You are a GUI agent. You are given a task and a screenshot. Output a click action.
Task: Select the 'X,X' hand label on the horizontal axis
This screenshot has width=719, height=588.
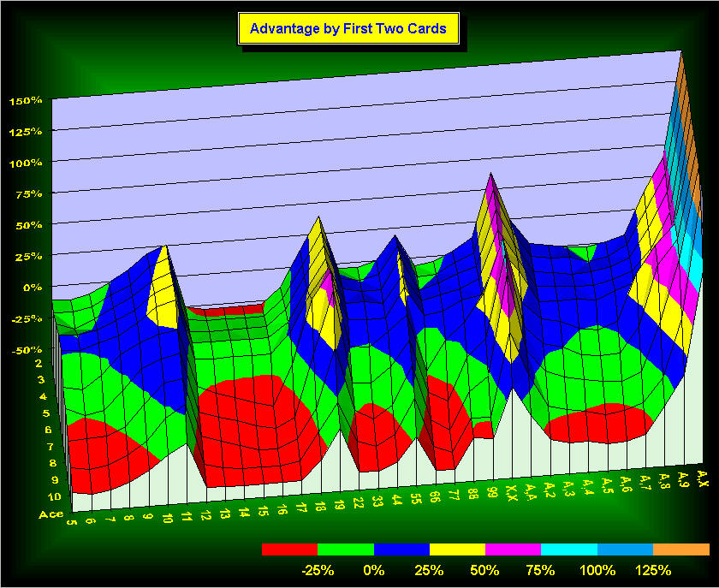pos(513,493)
